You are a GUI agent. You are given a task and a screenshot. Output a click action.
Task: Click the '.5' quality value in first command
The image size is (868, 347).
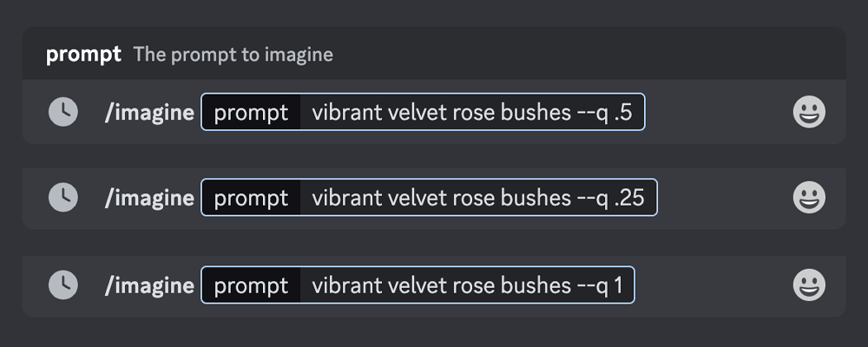click(623, 113)
